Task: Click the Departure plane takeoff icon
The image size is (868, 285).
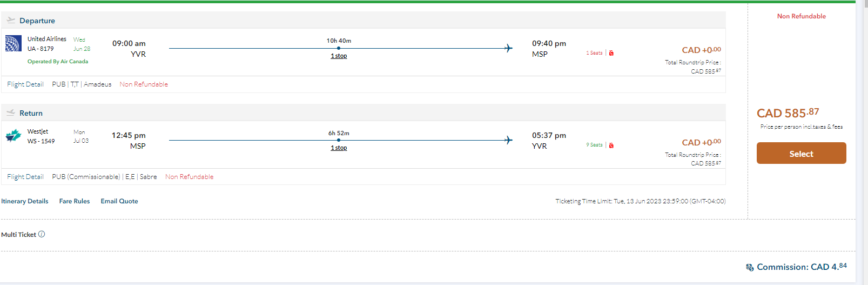Action: click(11, 21)
